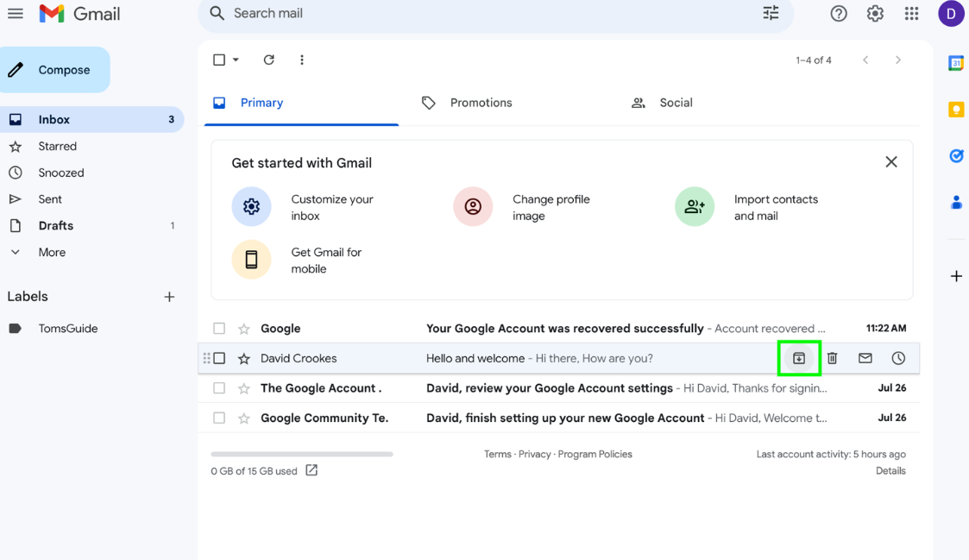Refresh the inbox

[x=269, y=60]
